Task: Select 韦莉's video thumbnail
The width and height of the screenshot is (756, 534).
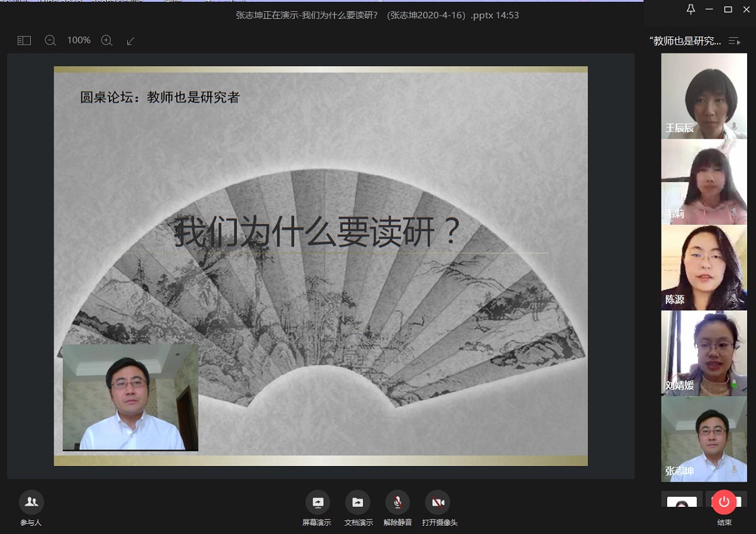Action: point(704,182)
